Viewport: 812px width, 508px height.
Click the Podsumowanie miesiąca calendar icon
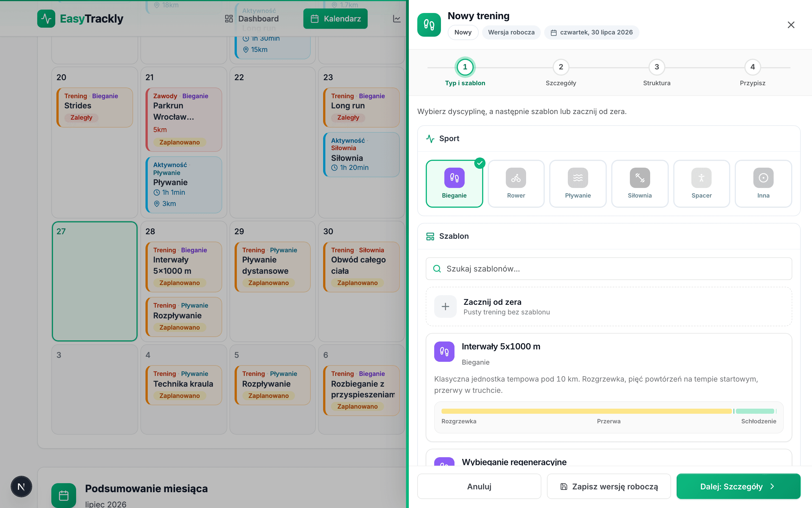pyautogui.click(x=63, y=495)
